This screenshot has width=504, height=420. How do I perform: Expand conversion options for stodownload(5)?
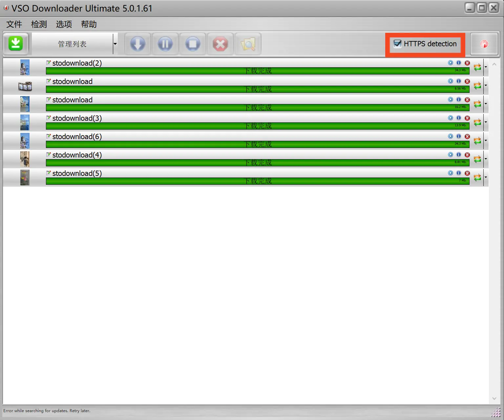point(486,177)
